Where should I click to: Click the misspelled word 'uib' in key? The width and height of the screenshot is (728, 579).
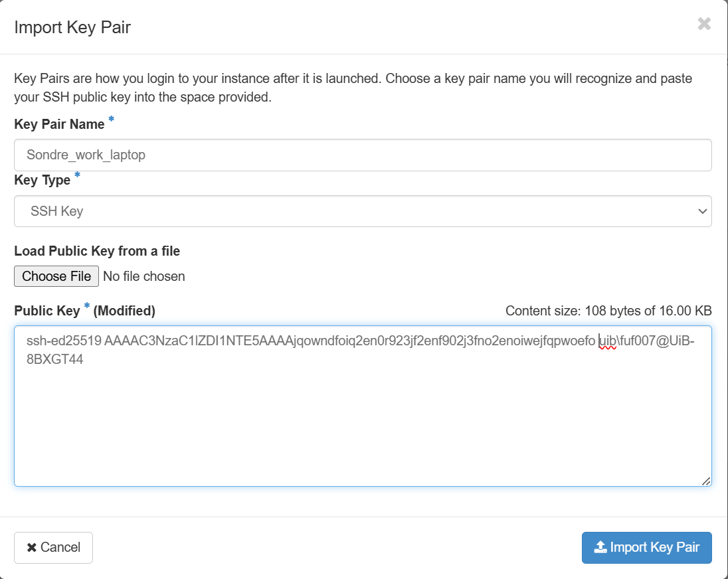(608, 342)
